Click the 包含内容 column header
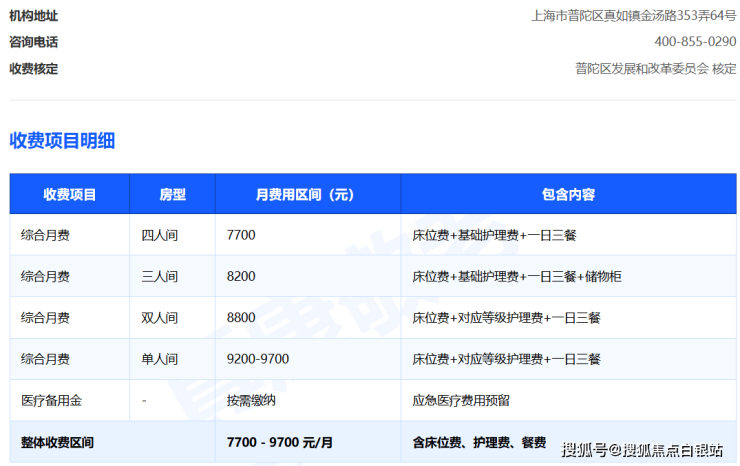 pyautogui.click(x=569, y=195)
